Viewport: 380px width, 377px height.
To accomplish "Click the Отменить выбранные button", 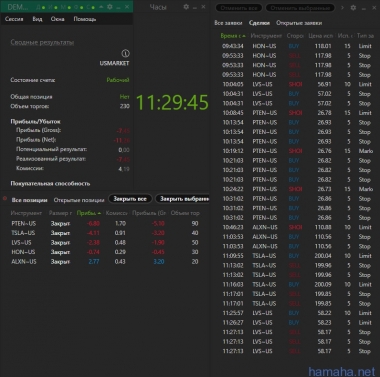I will pyautogui.click(x=300, y=8).
